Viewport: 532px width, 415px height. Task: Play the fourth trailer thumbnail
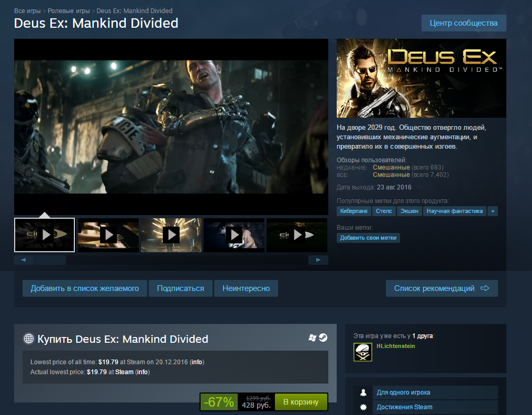click(x=234, y=235)
